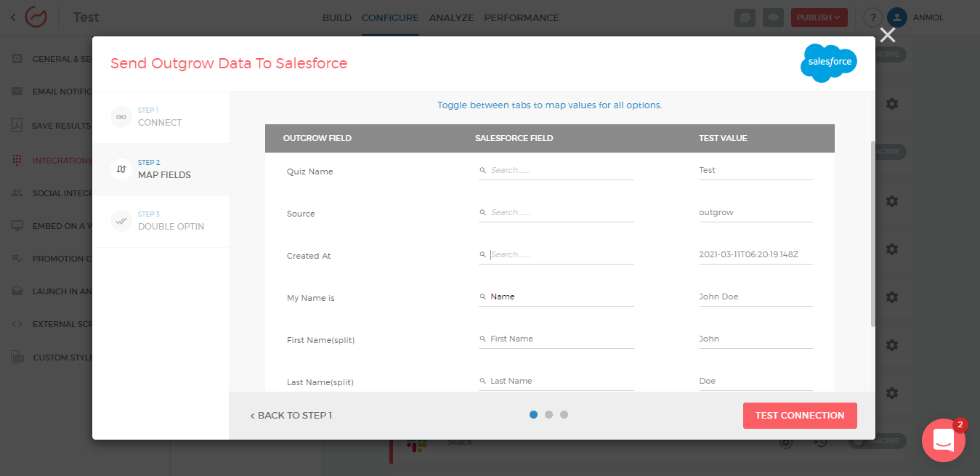980x476 pixels.
Task: Switch to the ANALYZE tab
Action: (x=451, y=17)
